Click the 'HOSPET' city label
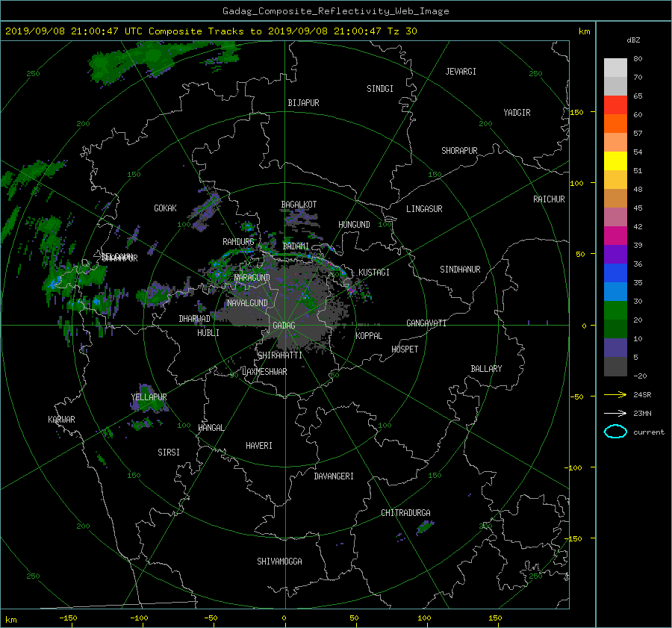The width and height of the screenshot is (672, 628). 405,349
